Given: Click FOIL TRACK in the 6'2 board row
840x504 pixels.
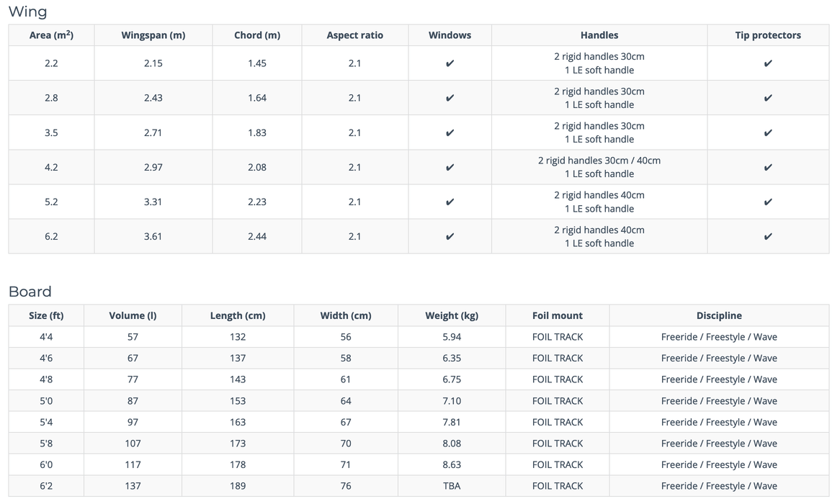Looking at the screenshot, I should (557, 486).
